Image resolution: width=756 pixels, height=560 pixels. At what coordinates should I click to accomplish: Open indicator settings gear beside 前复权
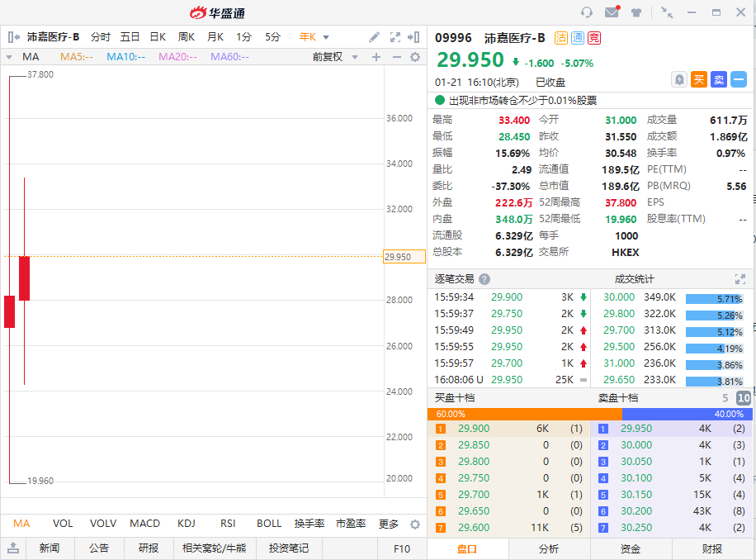pyautogui.click(x=415, y=57)
